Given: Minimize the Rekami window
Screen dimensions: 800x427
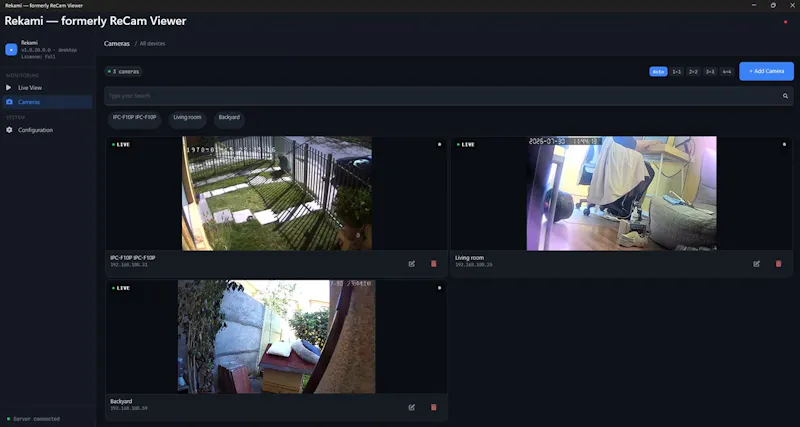Looking at the screenshot, I should click(x=754, y=5).
